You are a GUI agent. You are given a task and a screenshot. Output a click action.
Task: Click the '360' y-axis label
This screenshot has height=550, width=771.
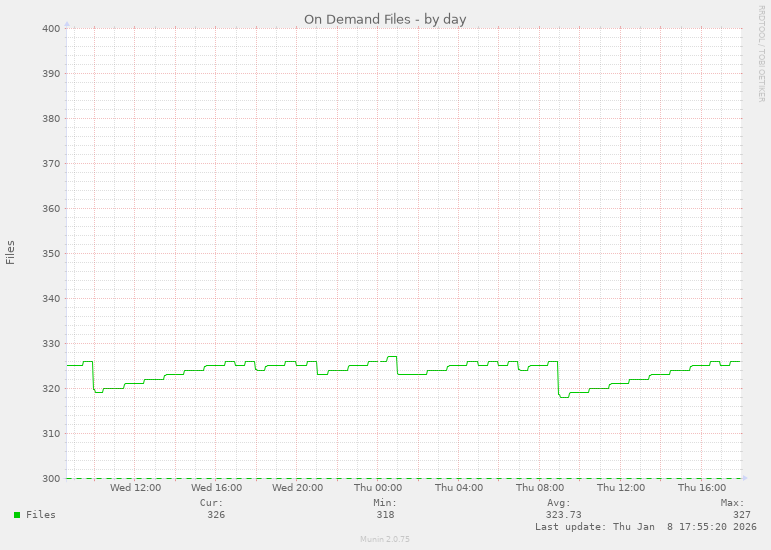51,208
